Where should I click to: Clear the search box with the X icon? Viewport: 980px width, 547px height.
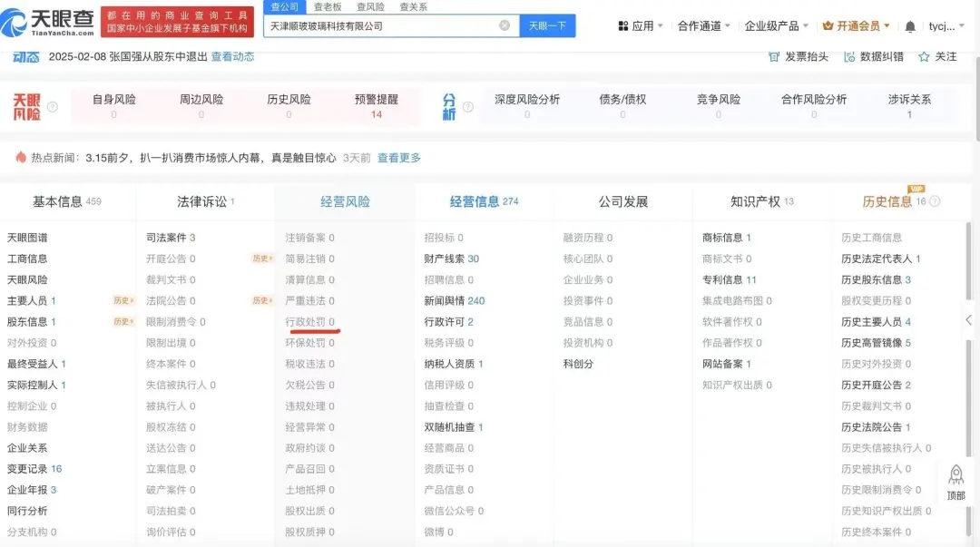pyautogui.click(x=505, y=25)
